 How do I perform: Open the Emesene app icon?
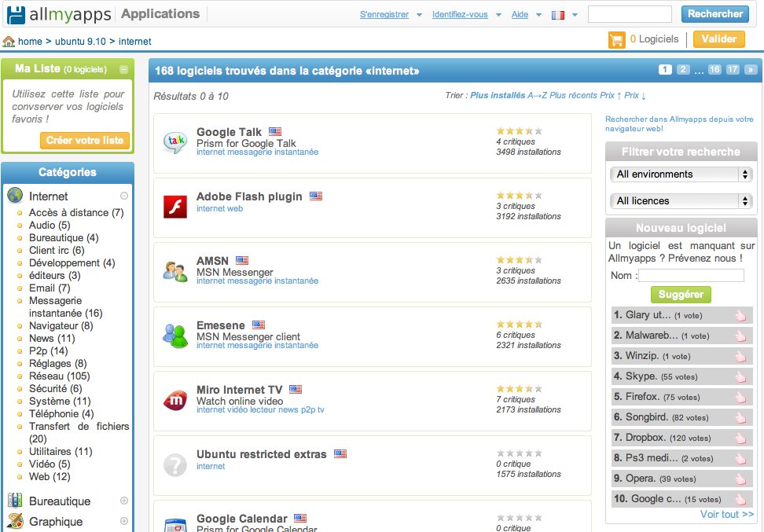tap(175, 336)
